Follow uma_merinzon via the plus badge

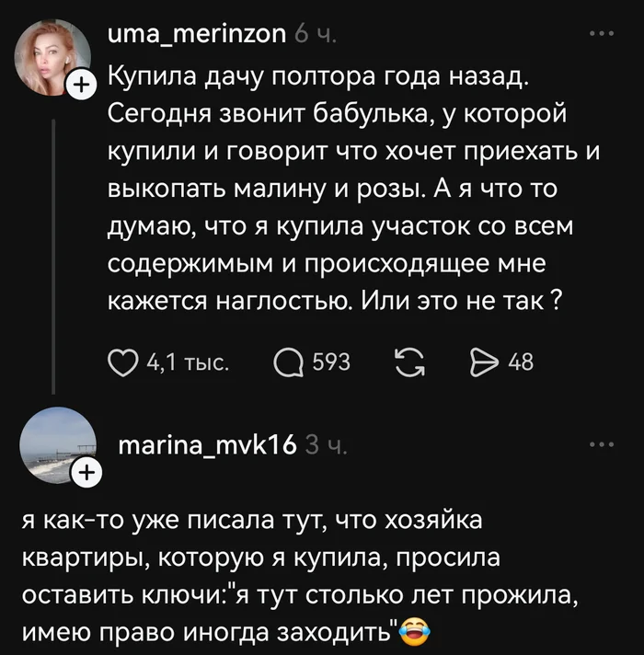tap(80, 86)
